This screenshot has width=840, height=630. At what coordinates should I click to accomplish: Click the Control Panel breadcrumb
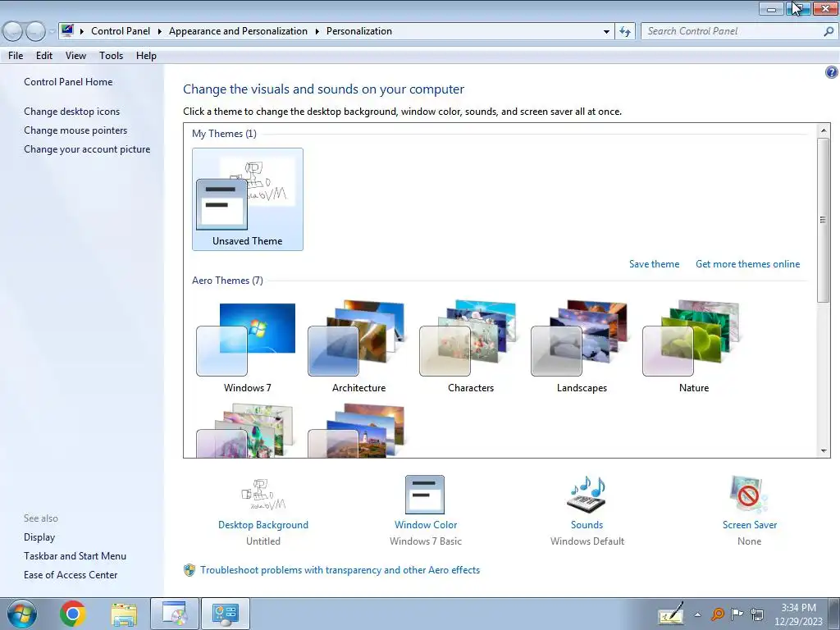[x=121, y=31]
